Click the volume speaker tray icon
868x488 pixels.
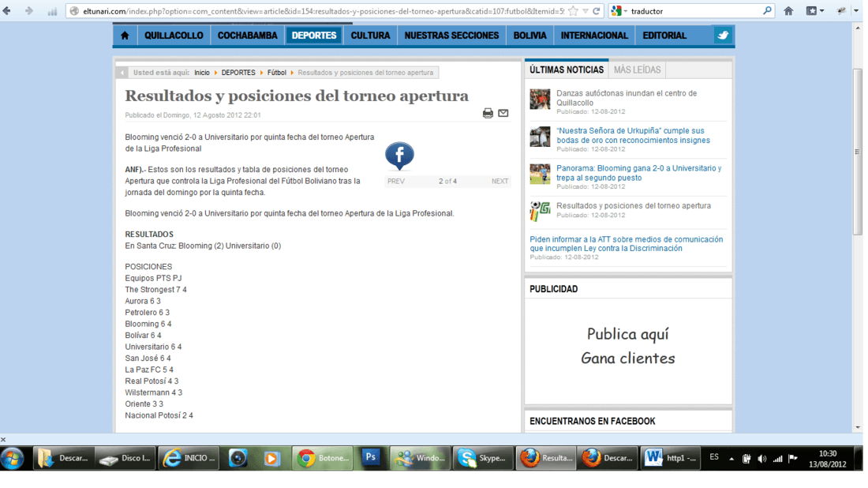(x=762, y=459)
